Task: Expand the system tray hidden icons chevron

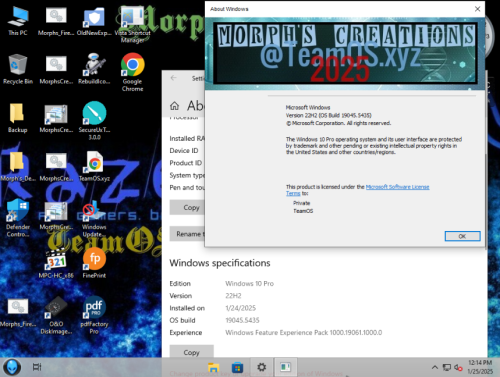Action: (x=435, y=367)
